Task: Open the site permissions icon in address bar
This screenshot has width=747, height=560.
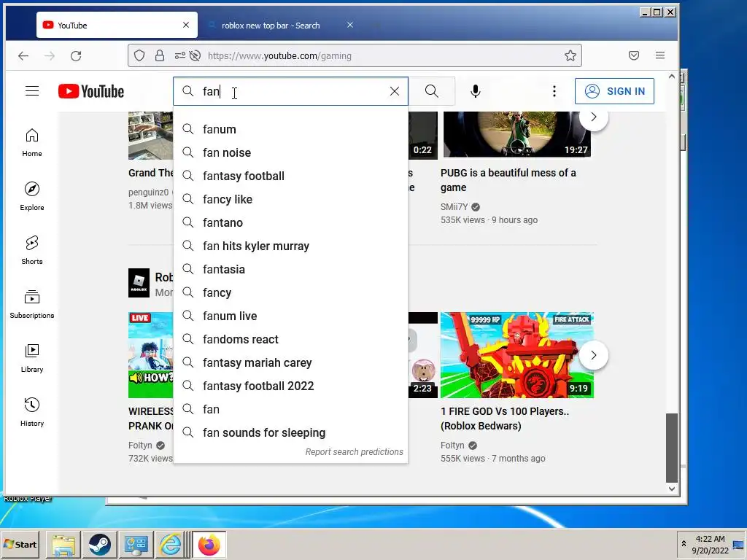Action: click(179, 55)
